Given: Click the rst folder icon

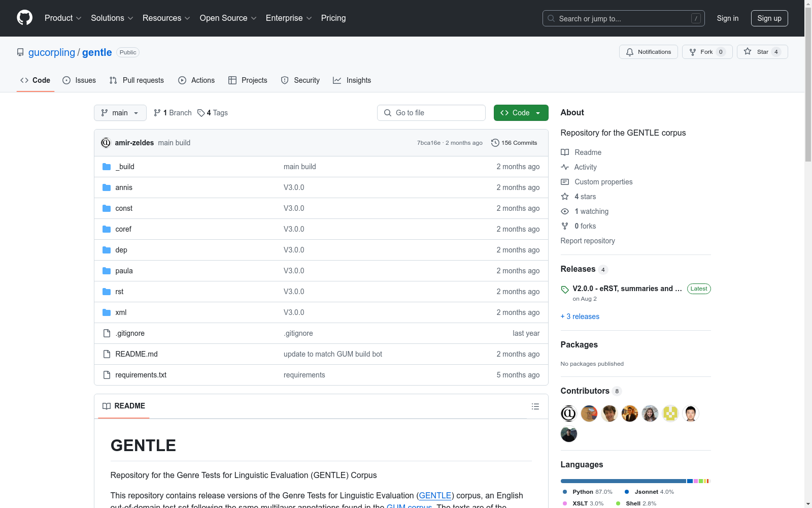Looking at the screenshot, I should (107, 292).
